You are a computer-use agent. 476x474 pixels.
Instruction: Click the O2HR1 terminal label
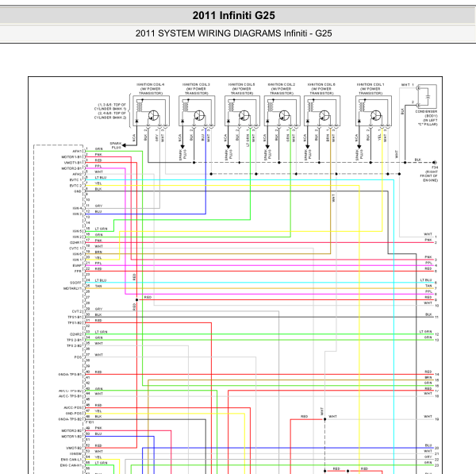pyautogui.click(x=76, y=242)
